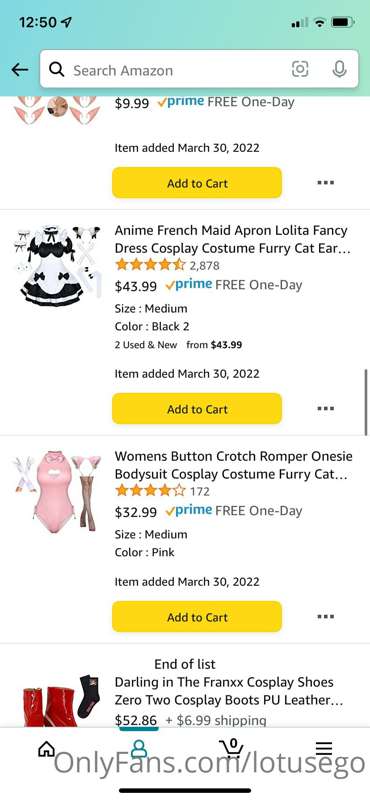Open the hamburger menu icon

[324, 748]
